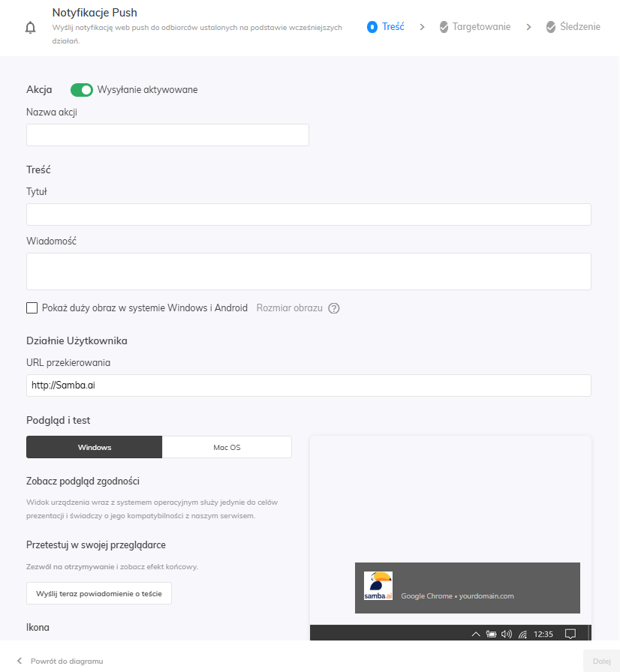The width and height of the screenshot is (620, 672).
Task: Switch preview to Mac OS
Action: 227,447
